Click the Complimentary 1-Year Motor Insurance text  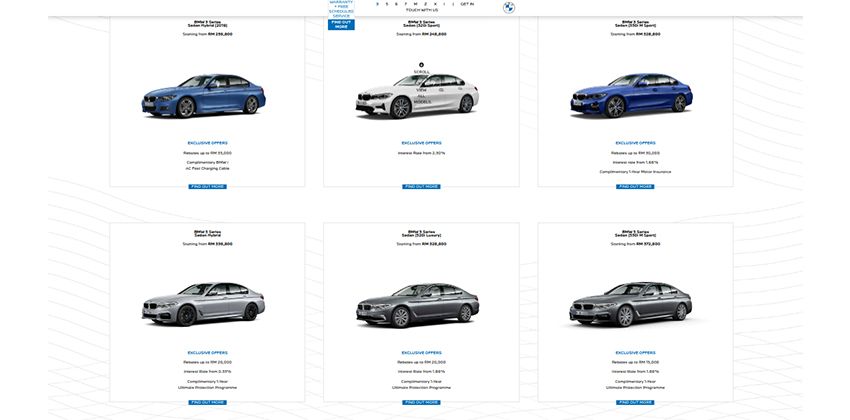[x=635, y=172]
